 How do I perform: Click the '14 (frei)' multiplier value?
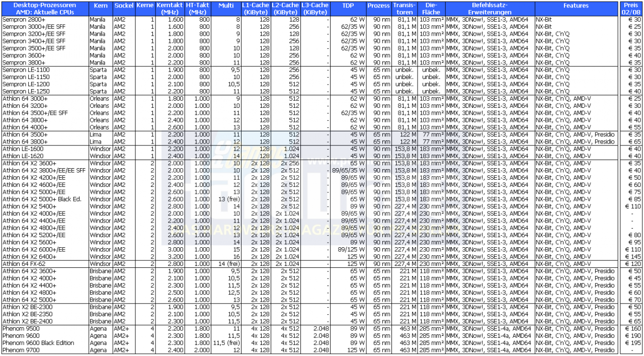tap(228, 263)
